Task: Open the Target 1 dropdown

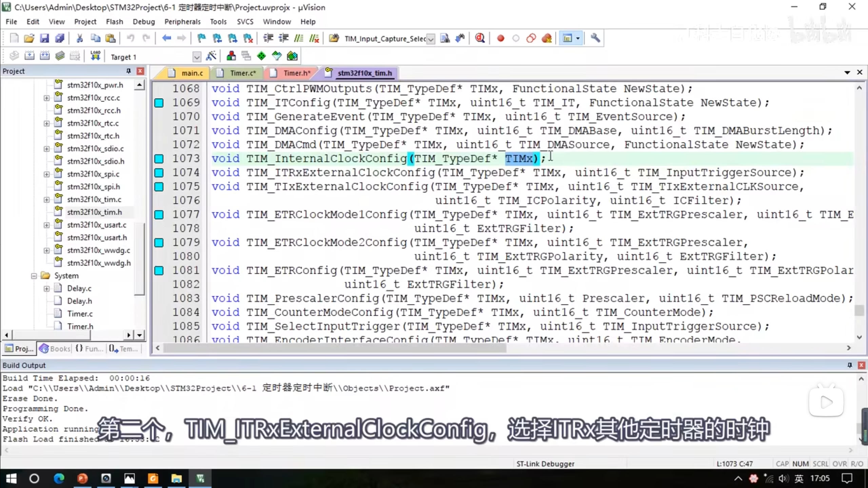Action: (x=197, y=57)
